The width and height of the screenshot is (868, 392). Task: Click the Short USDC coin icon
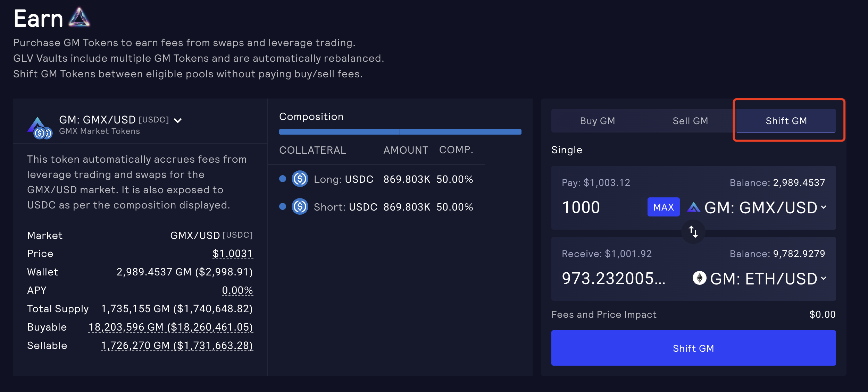(x=300, y=207)
